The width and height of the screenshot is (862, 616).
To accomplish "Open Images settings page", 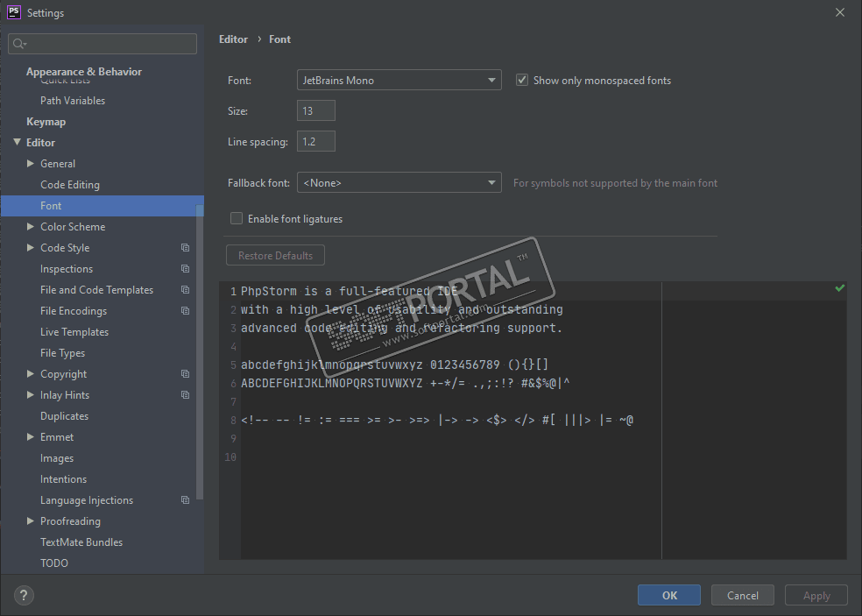I will pos(57,458).
